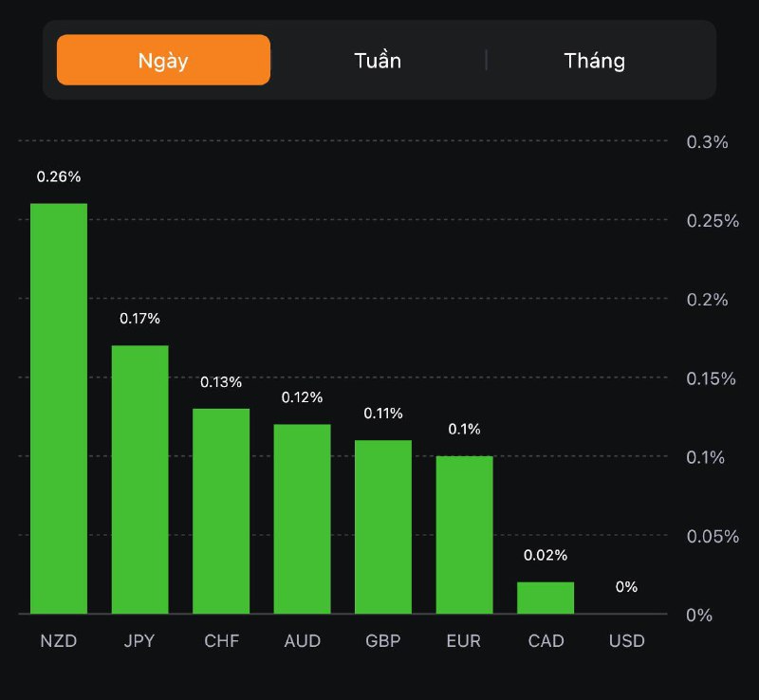Select the JPY currency label
759x700 pixels.
pos(140,641)
